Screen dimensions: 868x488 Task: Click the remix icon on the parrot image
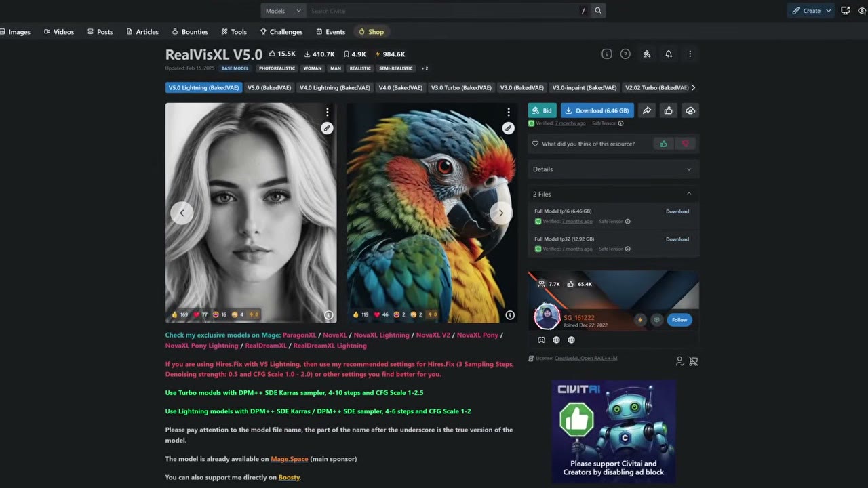click(508, 127)
